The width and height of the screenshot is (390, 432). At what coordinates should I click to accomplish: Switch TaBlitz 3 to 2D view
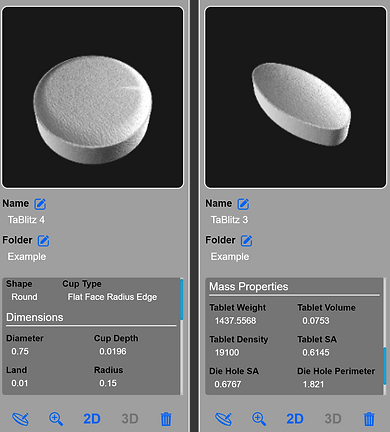(x=295, y=419)
